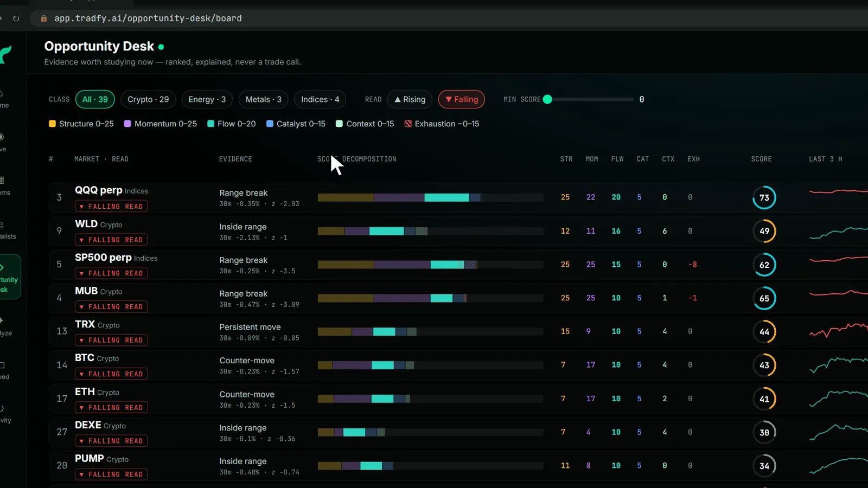Click the ETH score ring 41
This screenshot has height=488, width=868.
coord(764,399)
